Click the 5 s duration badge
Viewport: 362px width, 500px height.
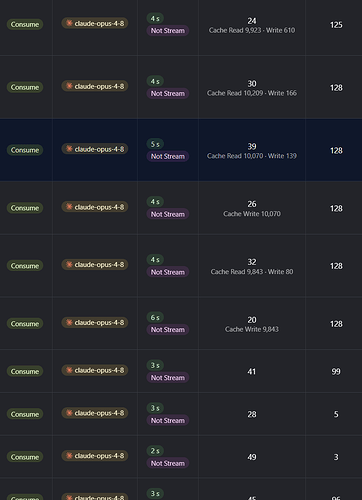point(155,144)
